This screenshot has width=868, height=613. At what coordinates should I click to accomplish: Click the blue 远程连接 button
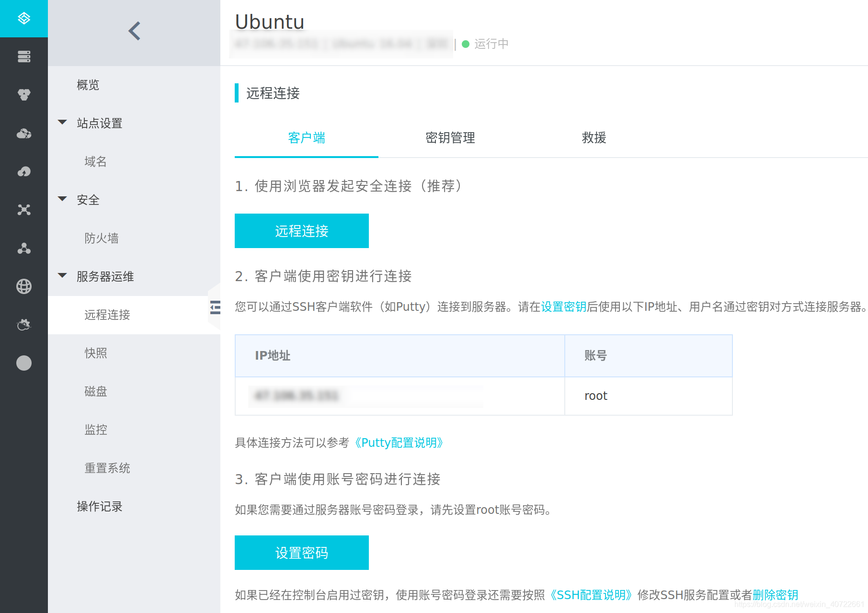[x=302, y=231]
